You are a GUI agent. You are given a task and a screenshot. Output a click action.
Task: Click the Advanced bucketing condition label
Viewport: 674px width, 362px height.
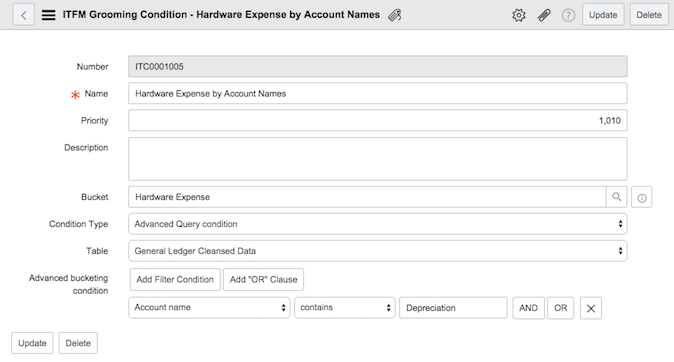pos(69,284)
